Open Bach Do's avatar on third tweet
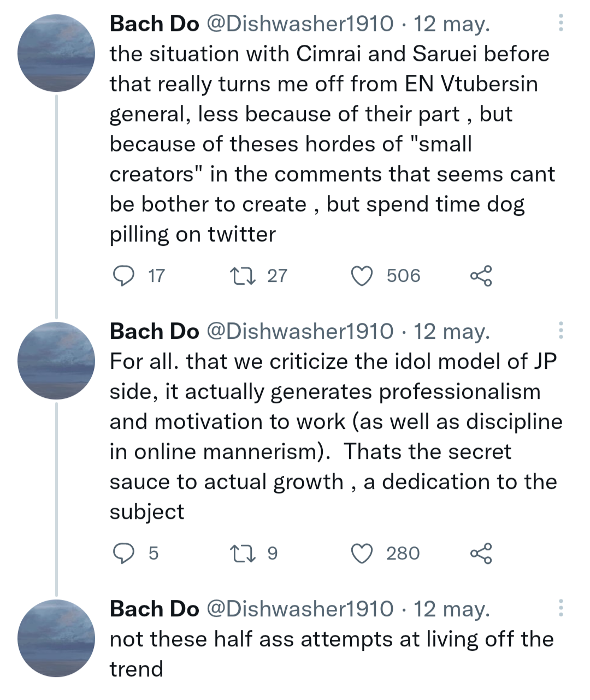The height and width of the screenshot is (700, 590). click(56, 638)
